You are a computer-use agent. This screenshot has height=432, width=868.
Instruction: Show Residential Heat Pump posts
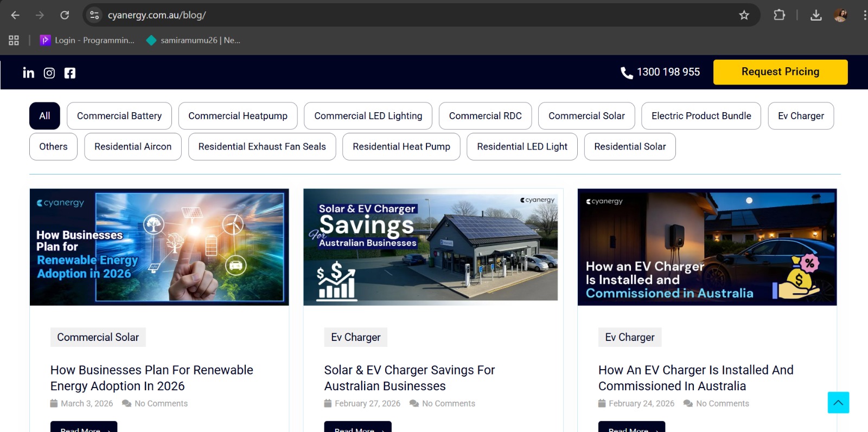click(x=401, y=146)
